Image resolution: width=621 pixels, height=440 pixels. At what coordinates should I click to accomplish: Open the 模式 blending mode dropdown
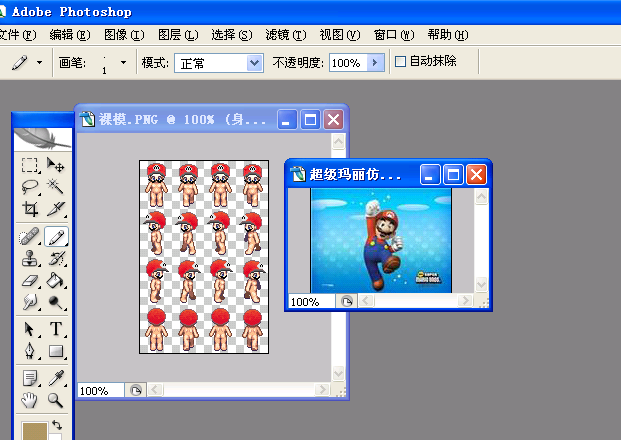click(x=254, y=63)
